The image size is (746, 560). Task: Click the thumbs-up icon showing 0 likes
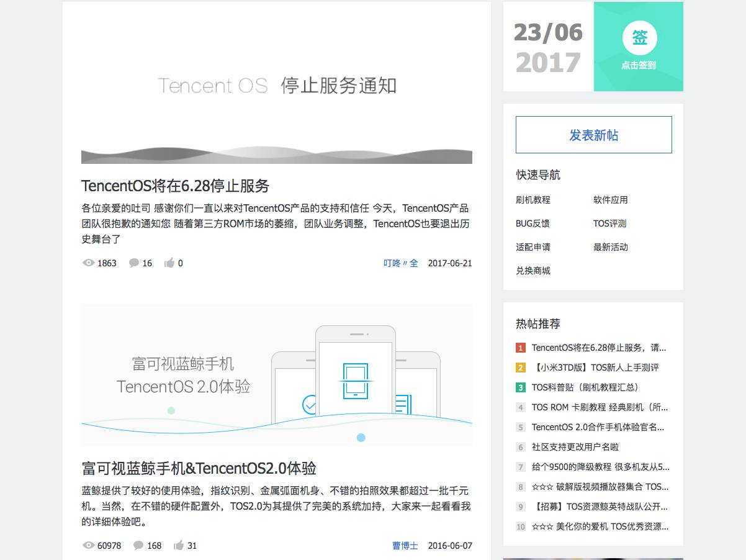pyautogui.click(x=169, y=263)
